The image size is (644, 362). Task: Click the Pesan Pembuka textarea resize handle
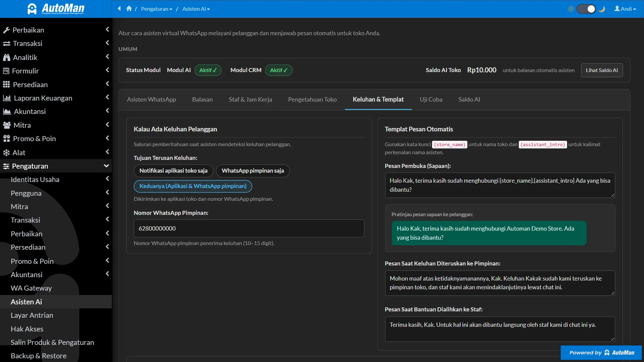point(612,195)
